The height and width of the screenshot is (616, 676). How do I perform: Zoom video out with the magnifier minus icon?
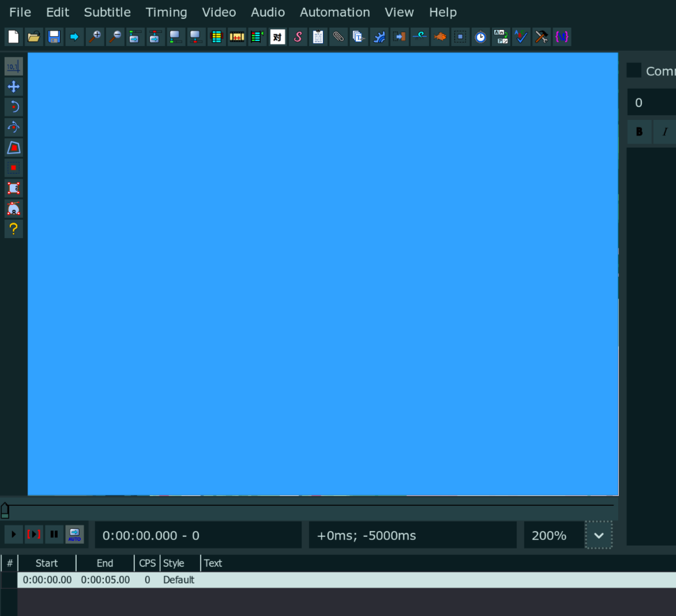[x=115, y=37]
